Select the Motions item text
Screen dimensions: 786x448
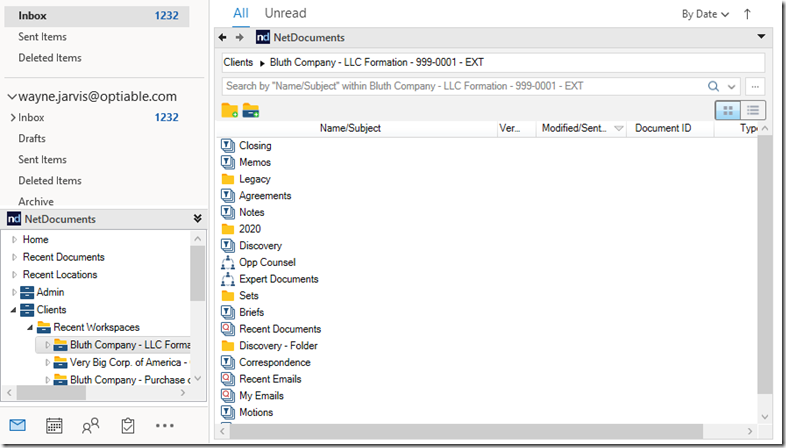click(x=256, y=412)
